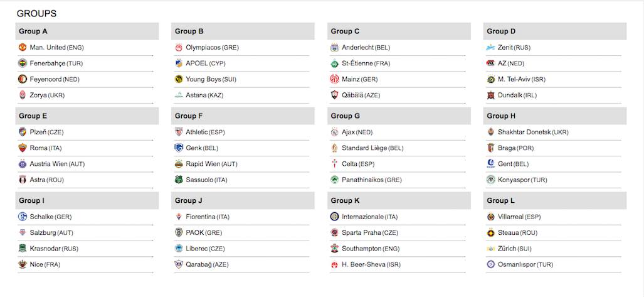
Task: Click the Roma club crest
Action: click(x=22, y=148)
